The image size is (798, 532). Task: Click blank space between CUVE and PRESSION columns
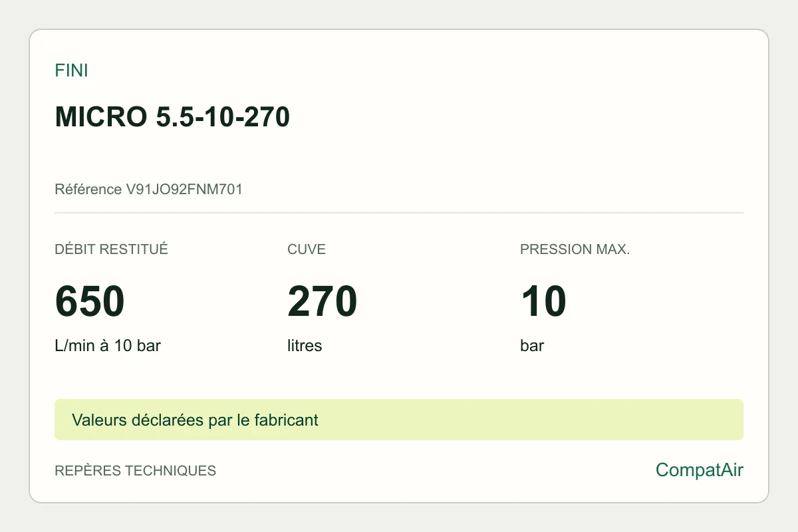click(439, 301)
